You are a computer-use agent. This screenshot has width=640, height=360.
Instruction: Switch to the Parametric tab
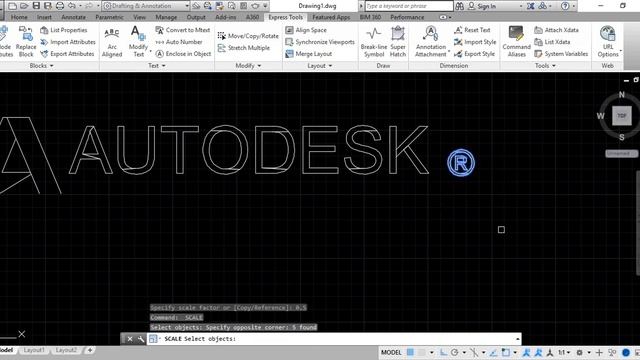click(109, 17)
